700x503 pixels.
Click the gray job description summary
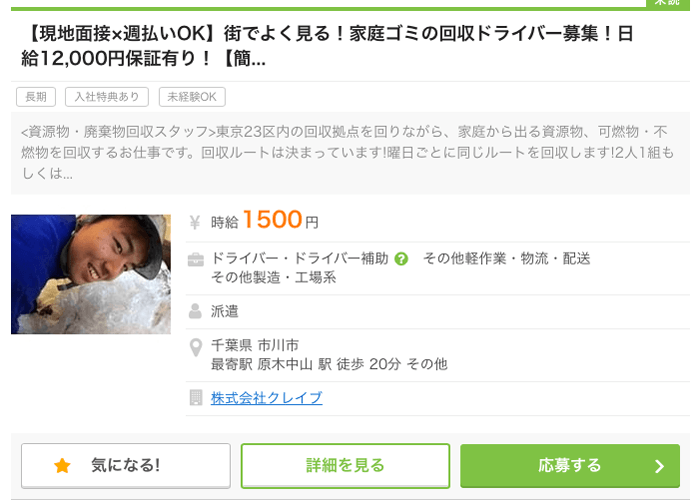[350, 153]
